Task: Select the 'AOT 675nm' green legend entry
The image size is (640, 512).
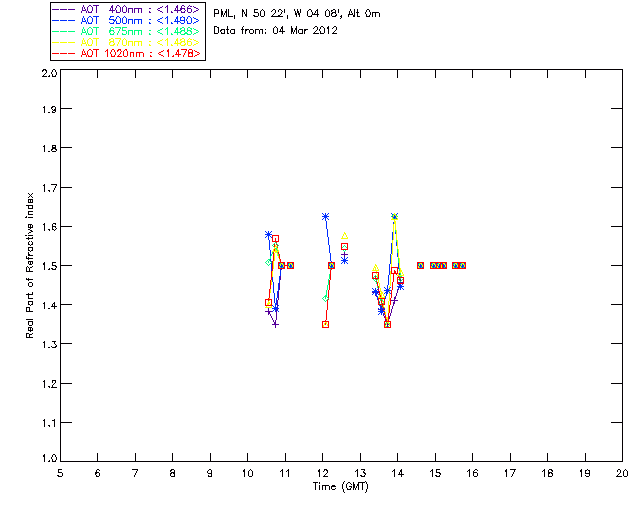Action: click(126, 31)
